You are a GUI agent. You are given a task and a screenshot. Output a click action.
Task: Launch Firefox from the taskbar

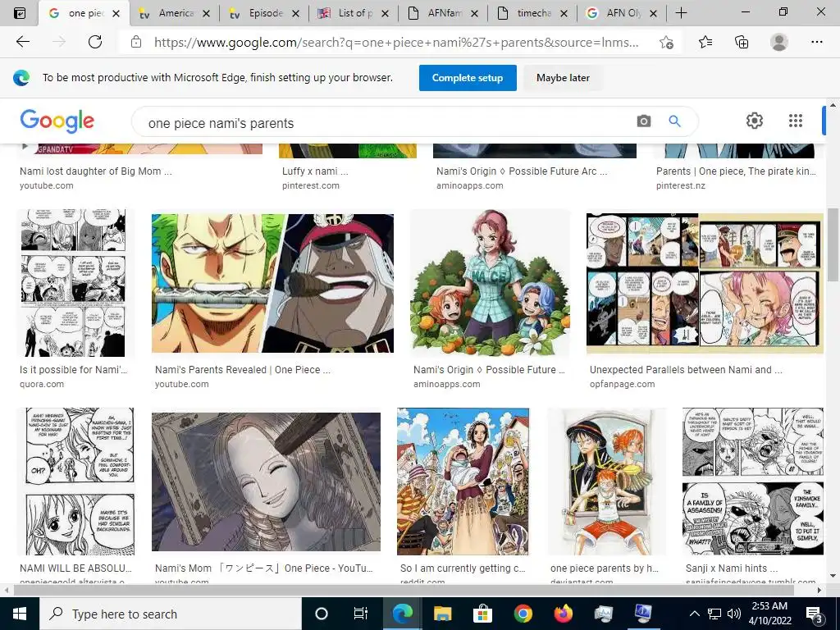563,614
